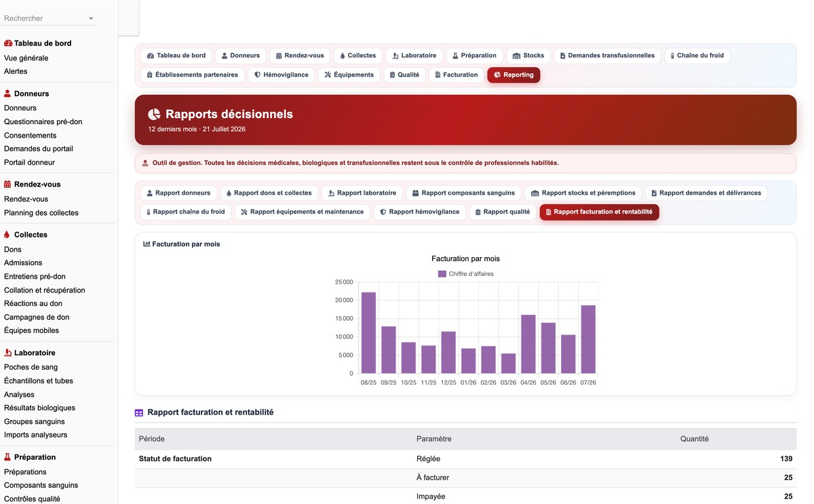The height and width of the screenshot is (504, 814).
Task: Open Entretiens pré-don link
Action: click(x=35, y=277)
